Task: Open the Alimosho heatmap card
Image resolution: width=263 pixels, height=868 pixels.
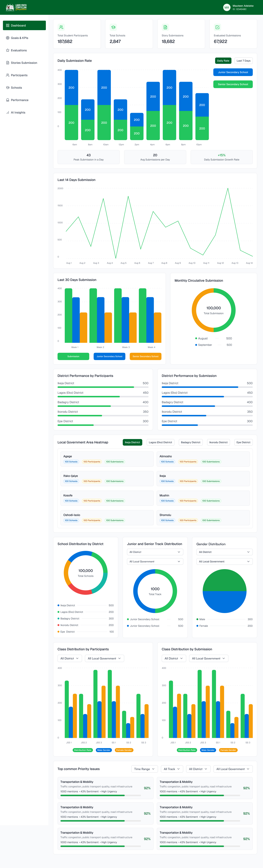Action: [203, 459]
